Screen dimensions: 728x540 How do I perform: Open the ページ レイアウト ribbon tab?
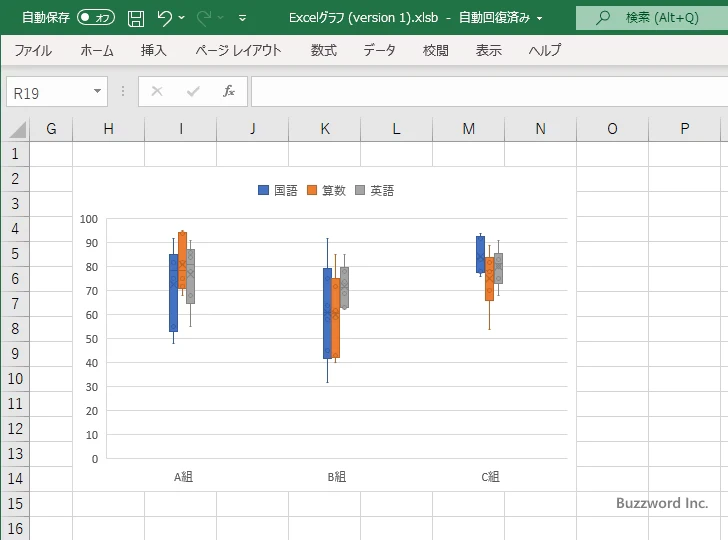pyautogui.click(x=238, y=50)
